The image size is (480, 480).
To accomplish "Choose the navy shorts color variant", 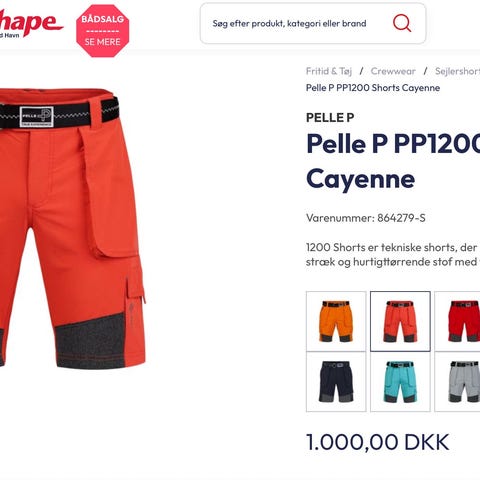I will point(336,381).
